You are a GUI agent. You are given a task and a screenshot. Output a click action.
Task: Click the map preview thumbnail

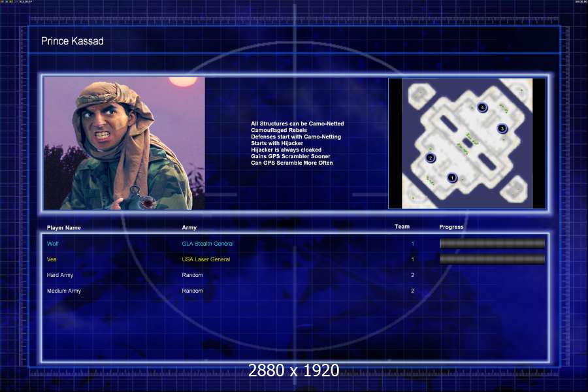tap(467, 143)
